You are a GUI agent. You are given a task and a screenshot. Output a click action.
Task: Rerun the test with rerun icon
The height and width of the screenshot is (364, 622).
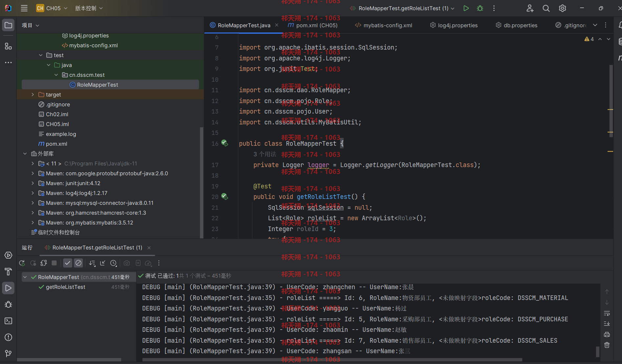coord(22,263)
